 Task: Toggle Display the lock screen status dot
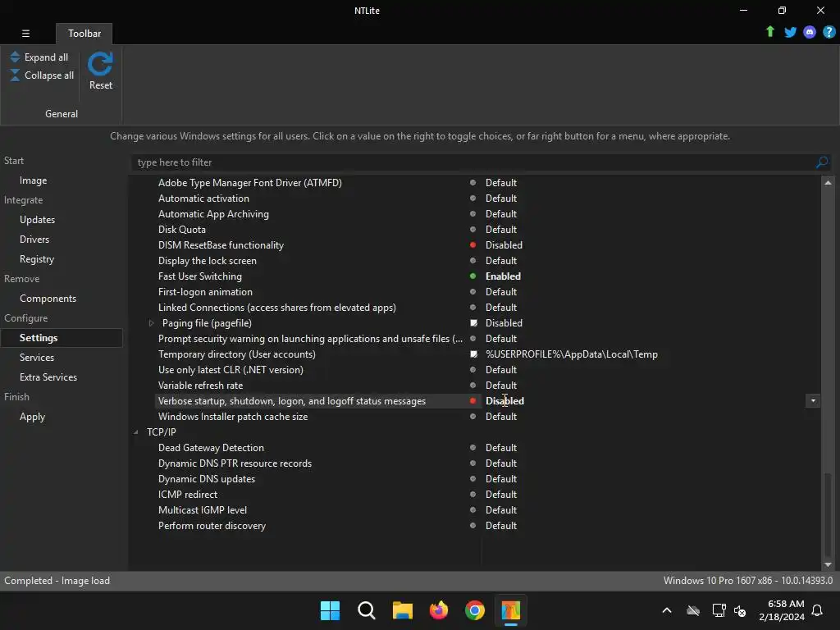(472, 260)
